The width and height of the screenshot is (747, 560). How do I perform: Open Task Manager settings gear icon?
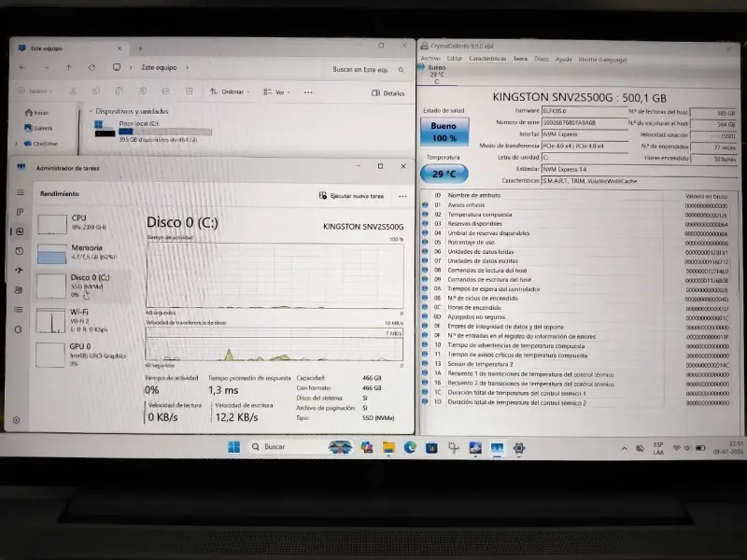pyautogui.click(x=16, y=421)
